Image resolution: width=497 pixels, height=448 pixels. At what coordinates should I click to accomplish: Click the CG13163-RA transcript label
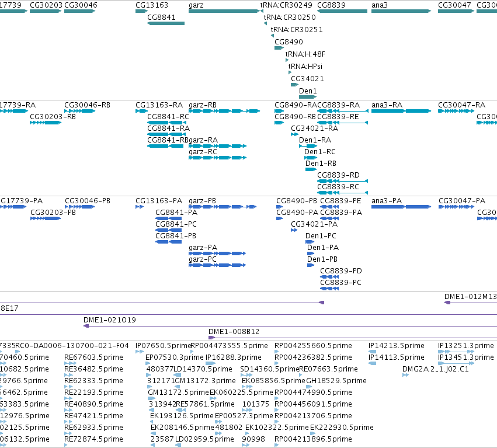[x=159, y=105]
